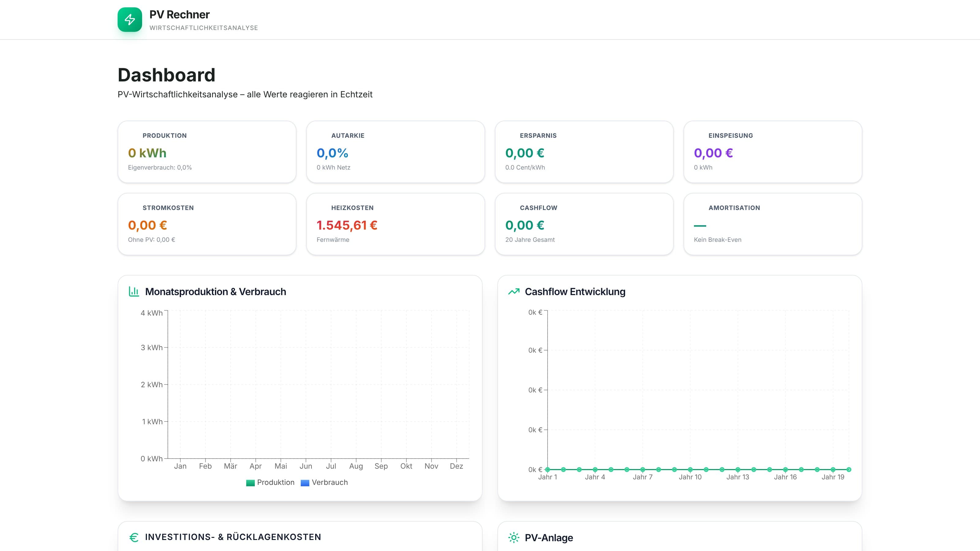
Task: Open the Produktion 0 kWh card
Action: click(207, 152)
